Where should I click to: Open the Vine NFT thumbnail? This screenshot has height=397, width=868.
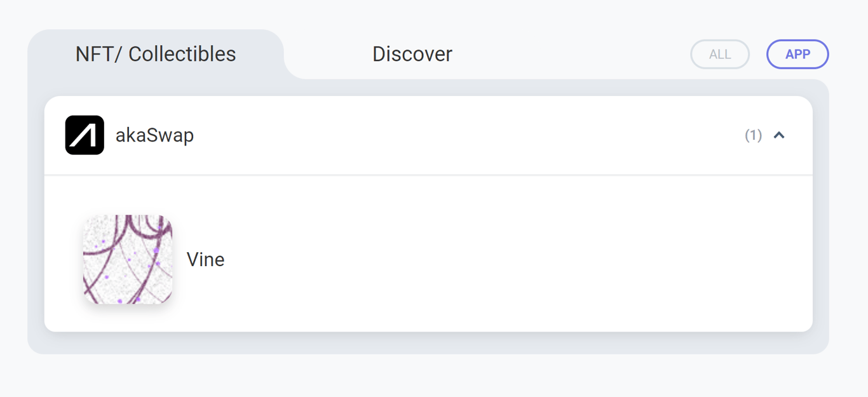coord(128,259)
